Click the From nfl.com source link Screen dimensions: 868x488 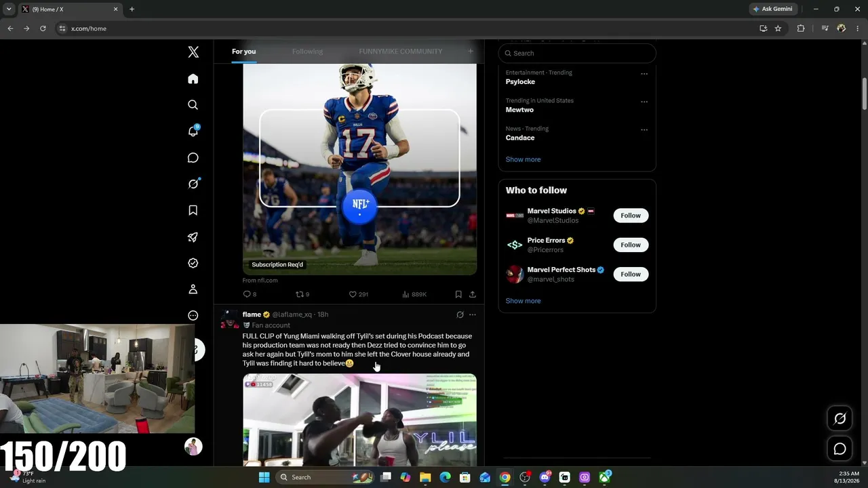[x=260, y=281]
